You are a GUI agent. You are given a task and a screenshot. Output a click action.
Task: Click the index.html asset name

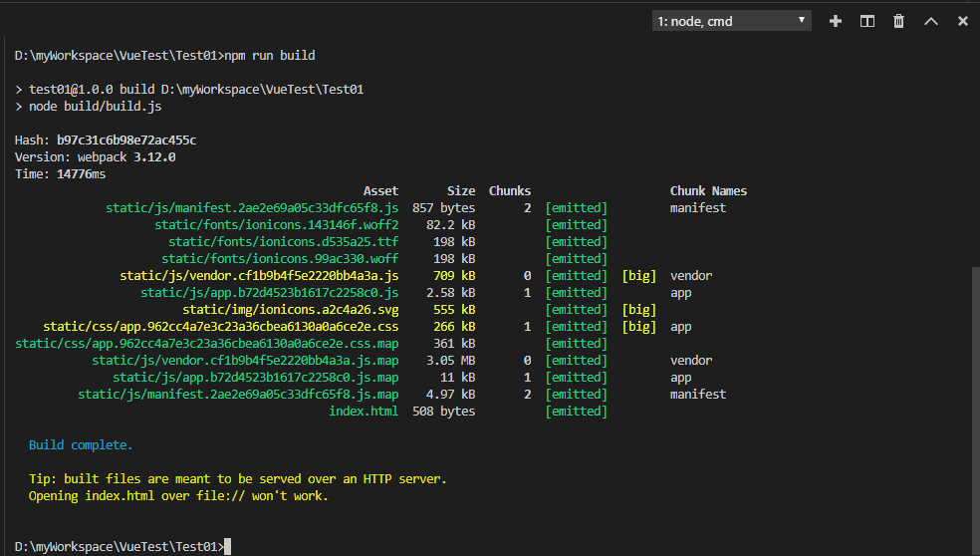[x=364, y=411]
